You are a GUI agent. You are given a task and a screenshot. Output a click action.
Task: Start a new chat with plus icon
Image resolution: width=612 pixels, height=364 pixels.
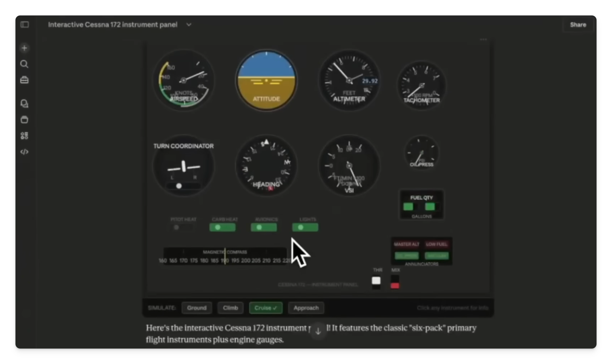(24, 48)
